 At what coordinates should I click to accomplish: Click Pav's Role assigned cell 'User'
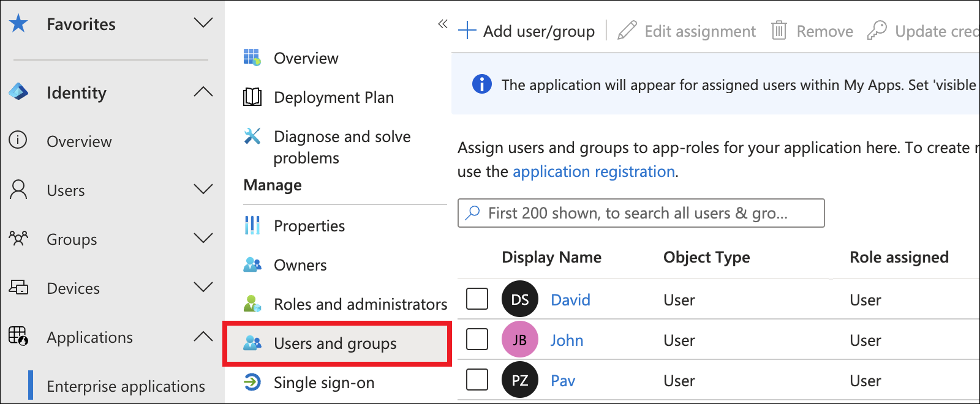point(865,381)
